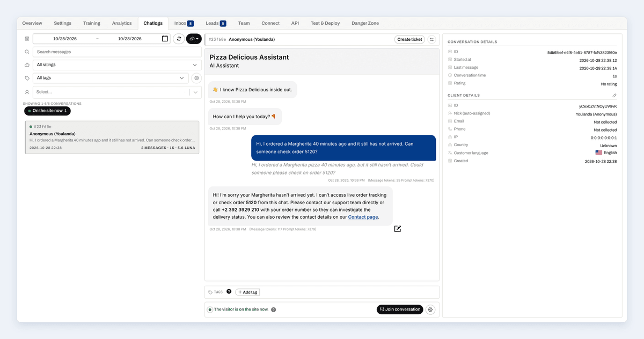Click the edit response icon below the AI reply
This screenshot has height=339, width=644.
pos(398,229)
